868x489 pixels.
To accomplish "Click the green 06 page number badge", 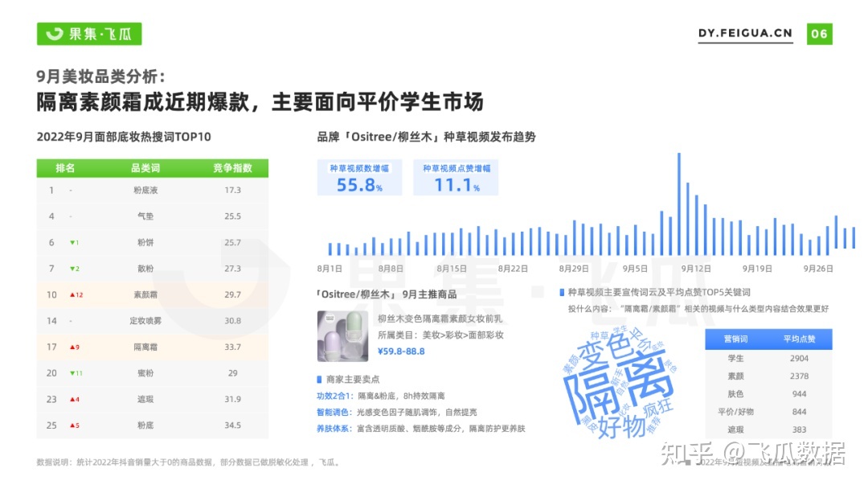I will pyautogui.click(x=819, y=34).
